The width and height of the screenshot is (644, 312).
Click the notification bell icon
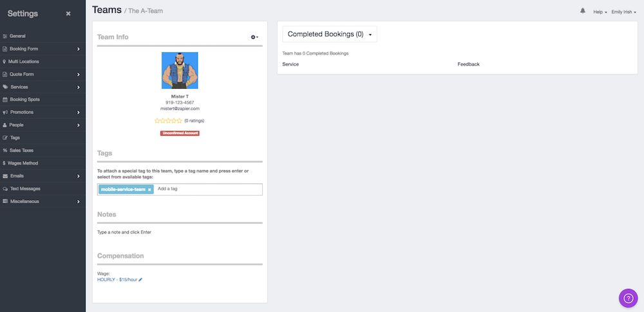coord(583,11)
